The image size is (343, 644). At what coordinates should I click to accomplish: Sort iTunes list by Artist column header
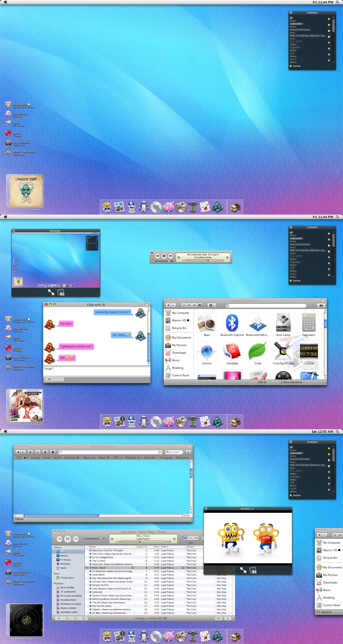point(172,547)
